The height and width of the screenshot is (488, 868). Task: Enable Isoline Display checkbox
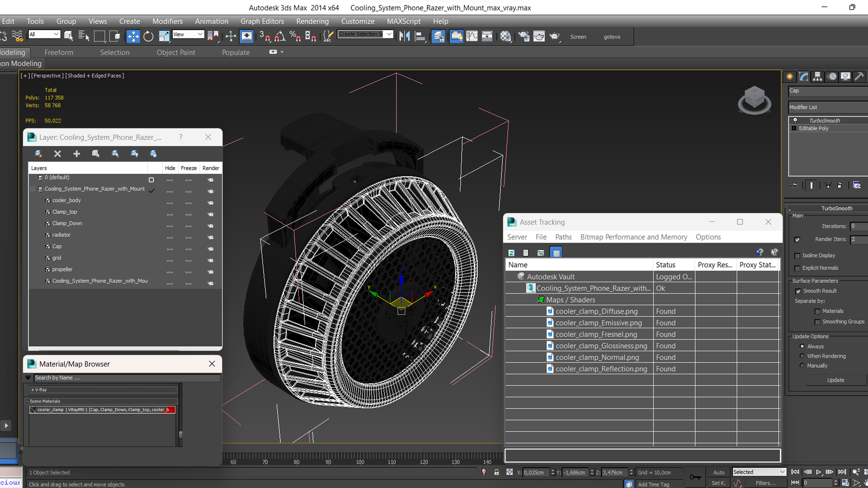point(797,256)
